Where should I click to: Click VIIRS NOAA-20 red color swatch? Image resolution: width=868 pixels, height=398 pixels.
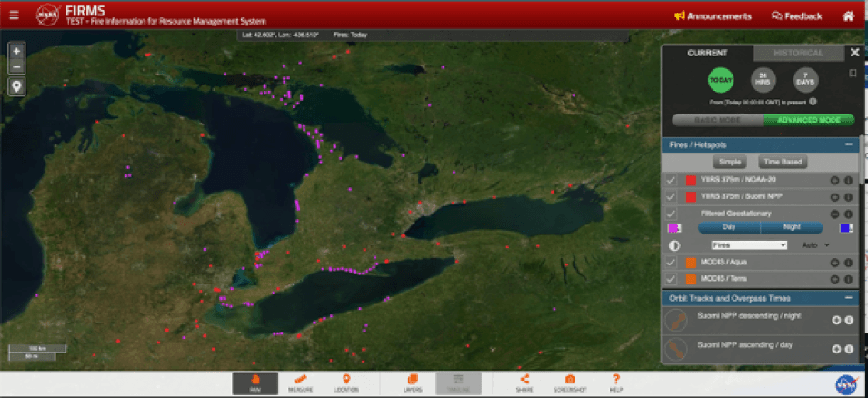pos(691,181)
